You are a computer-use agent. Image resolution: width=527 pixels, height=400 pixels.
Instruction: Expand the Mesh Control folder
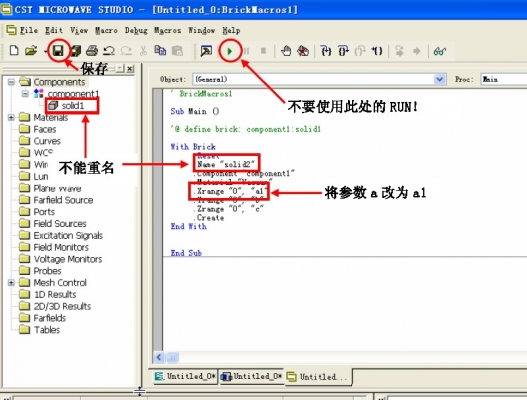pos(11,283)
